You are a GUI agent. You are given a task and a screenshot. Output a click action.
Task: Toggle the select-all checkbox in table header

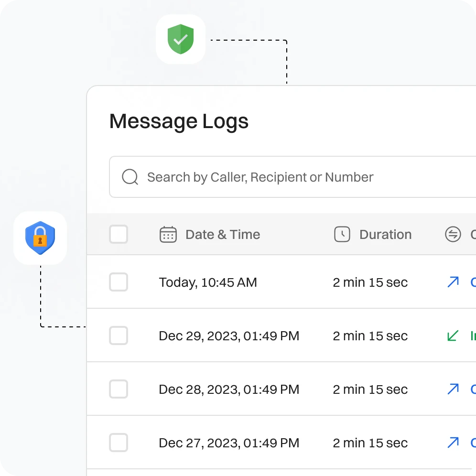click(119, 235)
